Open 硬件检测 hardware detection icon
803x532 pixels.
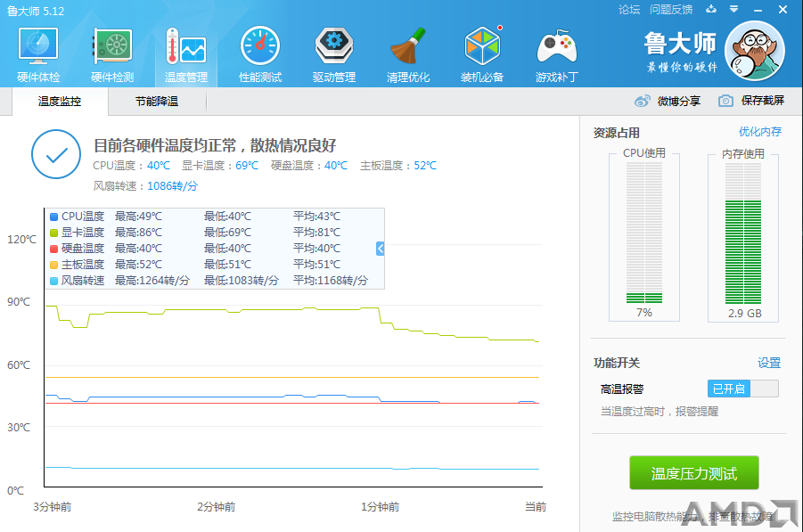pyautogui.click(x=112, y=46)
